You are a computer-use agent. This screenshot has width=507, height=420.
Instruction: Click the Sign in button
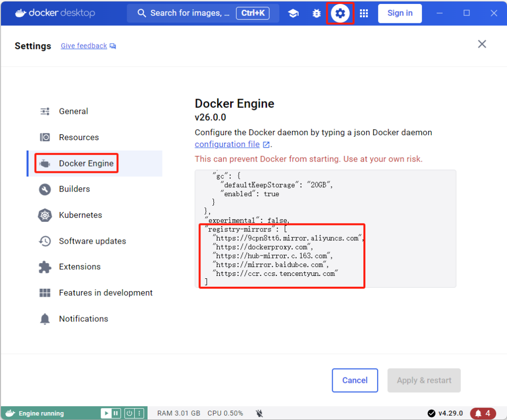point(400,13)
